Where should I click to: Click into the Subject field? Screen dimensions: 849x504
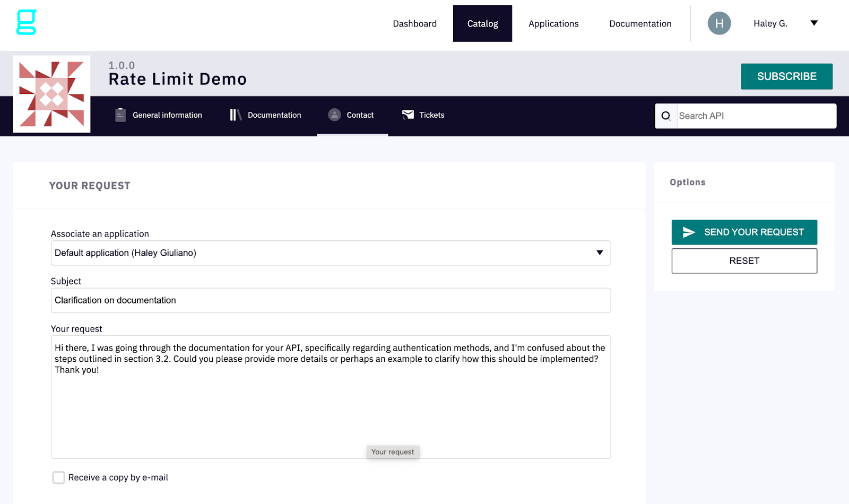coord(331,300)
